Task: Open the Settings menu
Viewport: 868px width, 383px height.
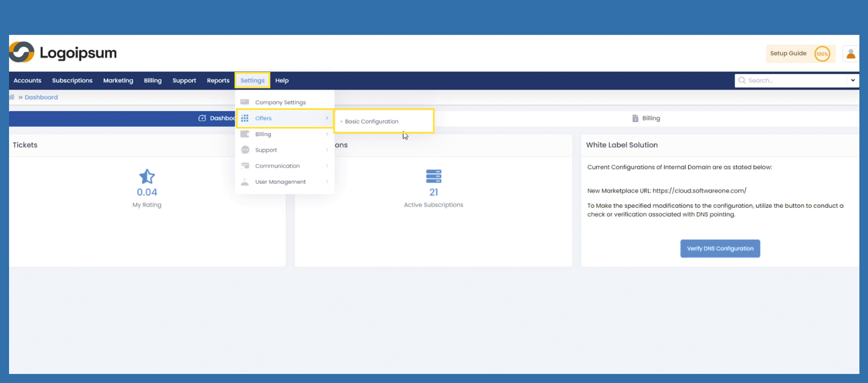Action: click(252, 81)
